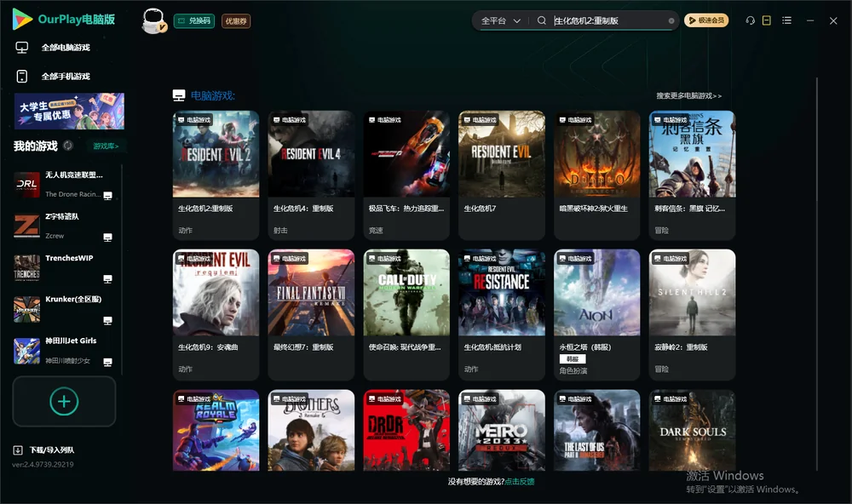The width and height of the screenshot is (852, 504).
Task: Select Z字特遣队 in my games
Action: [x=64, y=226]
